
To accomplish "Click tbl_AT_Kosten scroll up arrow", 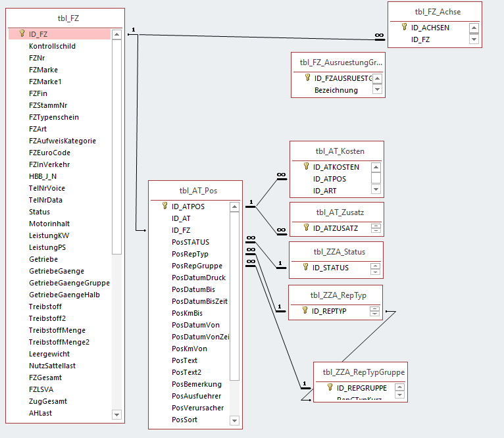I will (x=376, y=167).
